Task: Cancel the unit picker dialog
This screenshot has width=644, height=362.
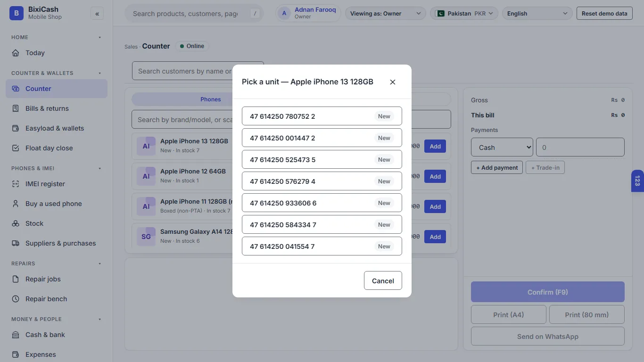Action: (383, 280)
